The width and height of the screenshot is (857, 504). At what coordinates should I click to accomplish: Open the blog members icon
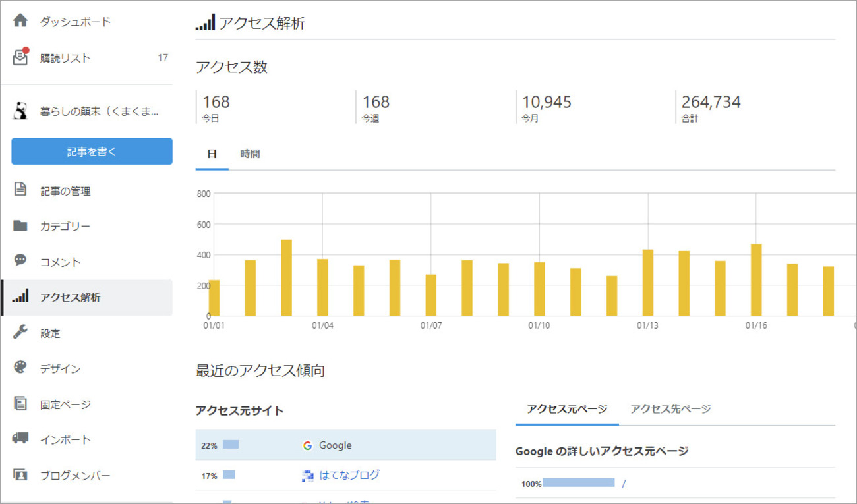pos(20,474)
